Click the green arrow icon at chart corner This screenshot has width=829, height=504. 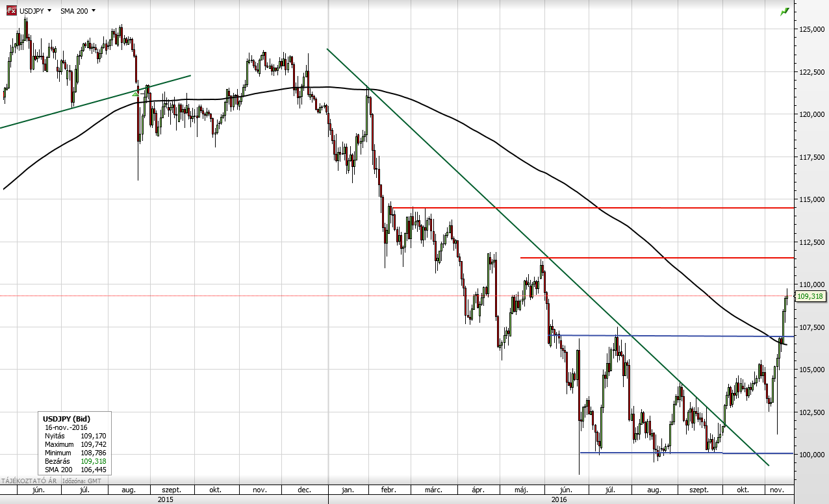click(785, 12)
